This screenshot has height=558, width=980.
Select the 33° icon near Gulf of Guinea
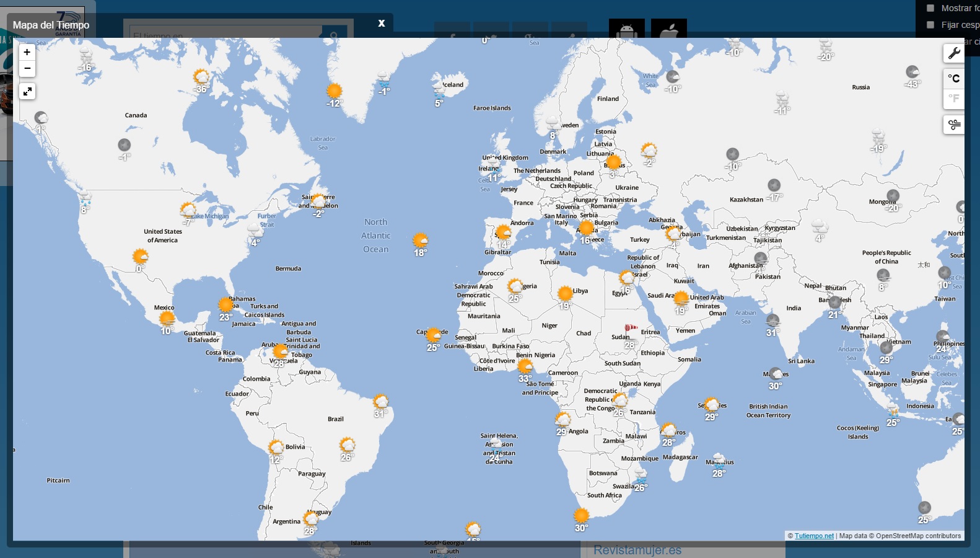click(525, 366)
